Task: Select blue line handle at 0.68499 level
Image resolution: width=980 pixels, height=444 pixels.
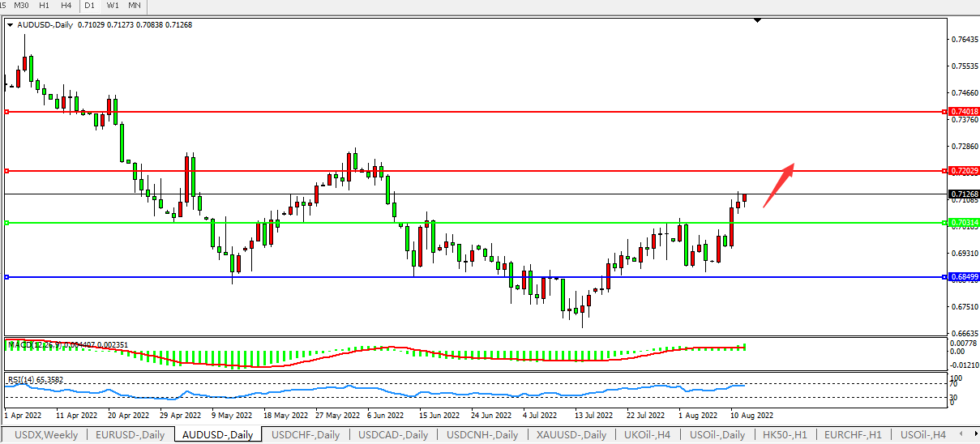Action: [x=6, y=277]
